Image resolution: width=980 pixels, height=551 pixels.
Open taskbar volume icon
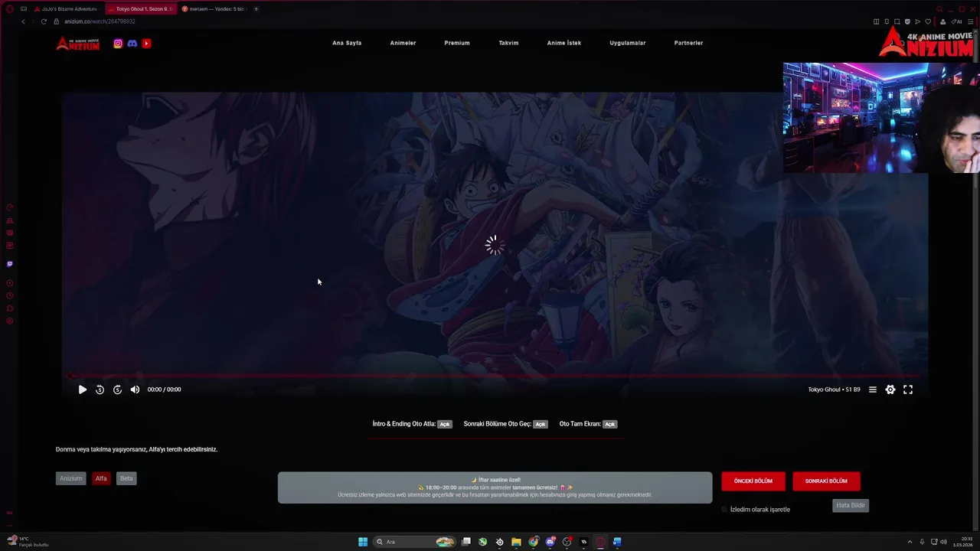942,542
